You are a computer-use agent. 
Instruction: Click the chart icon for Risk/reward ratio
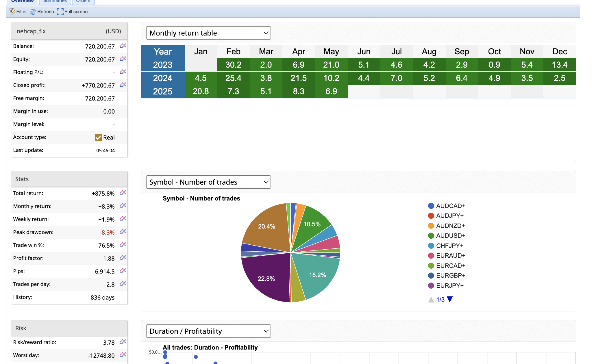pos(123,342)
